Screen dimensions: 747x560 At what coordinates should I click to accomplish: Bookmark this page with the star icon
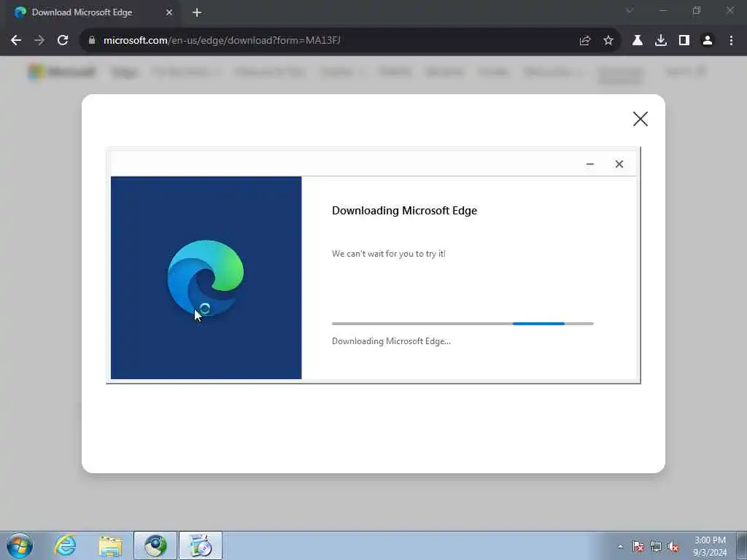(x=608, y=41)
